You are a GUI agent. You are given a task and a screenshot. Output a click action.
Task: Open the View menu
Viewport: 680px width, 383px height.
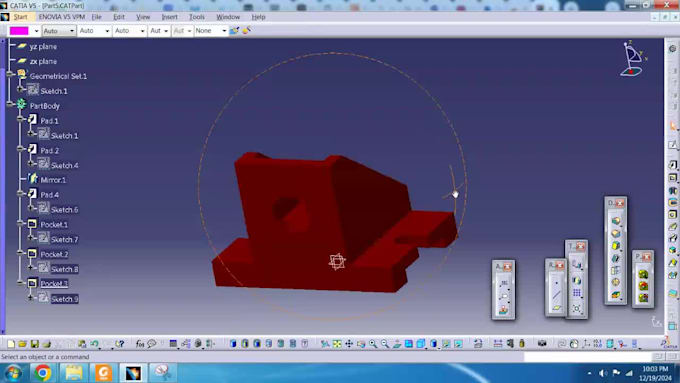[x=143, y=17]
